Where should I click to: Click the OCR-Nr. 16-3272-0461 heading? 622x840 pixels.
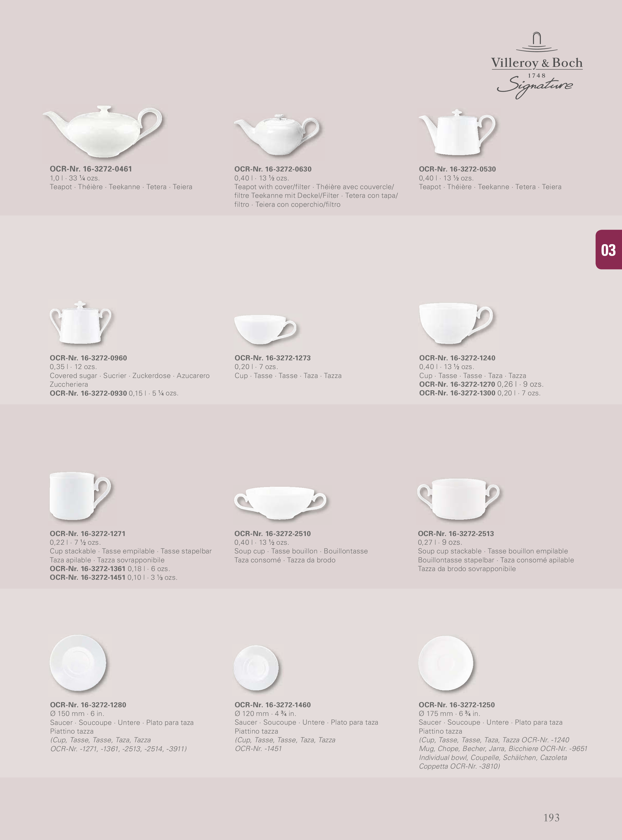91,169
